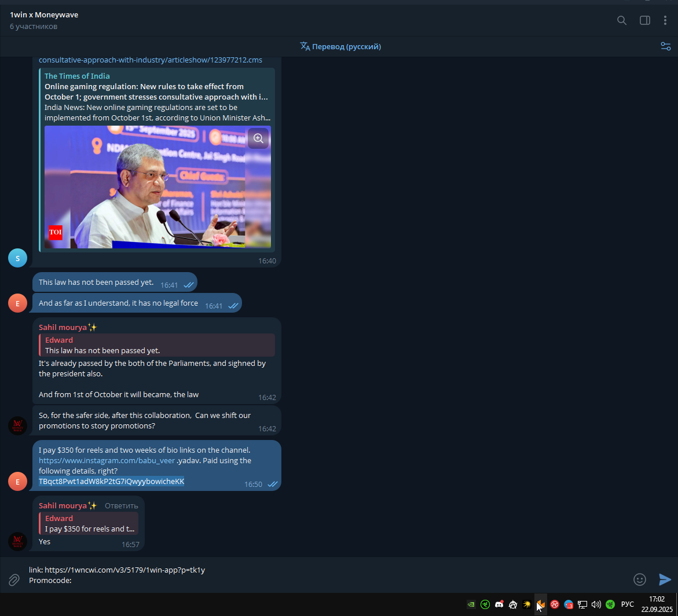Jump to quoted Edward reply about law
The width and height of the screenshot is (678, 616).
click(156, 345)
